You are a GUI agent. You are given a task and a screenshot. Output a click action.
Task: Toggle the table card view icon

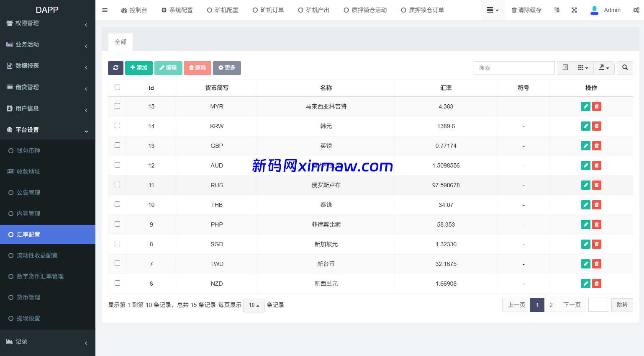(565, 68)
